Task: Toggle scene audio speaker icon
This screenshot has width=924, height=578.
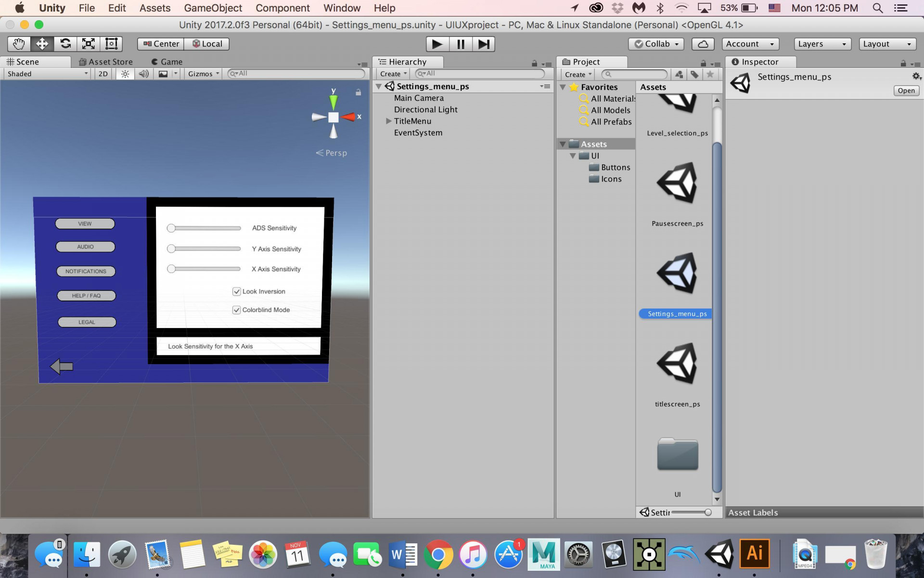Action: coord(143,74)
